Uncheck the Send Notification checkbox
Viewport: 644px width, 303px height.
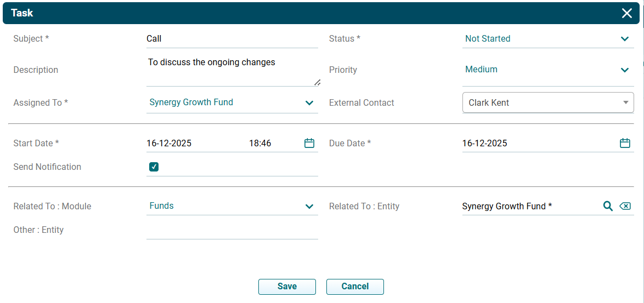click(154, 167)
